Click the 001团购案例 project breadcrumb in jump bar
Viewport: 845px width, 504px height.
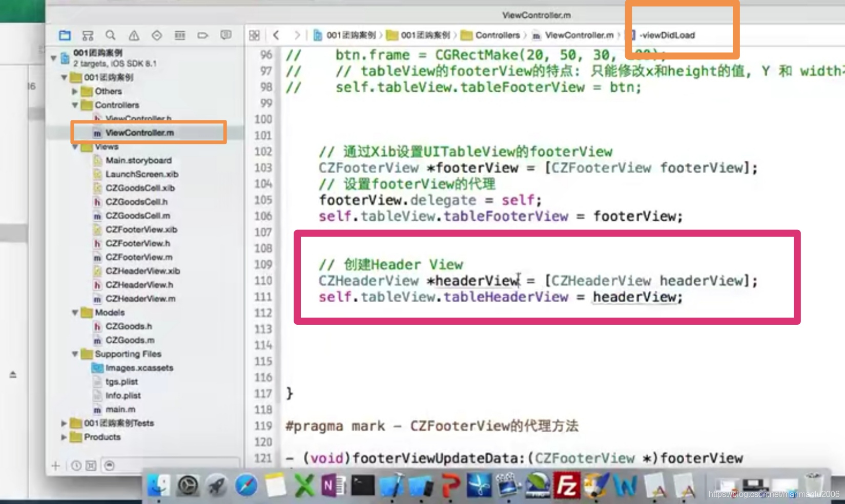point(345,35)
